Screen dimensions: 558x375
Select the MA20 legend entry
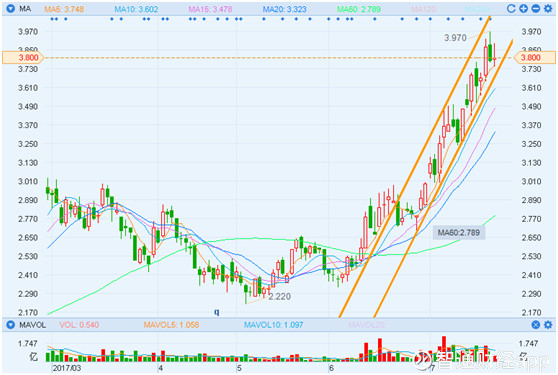pyautogui.click(x=284, y=9)
